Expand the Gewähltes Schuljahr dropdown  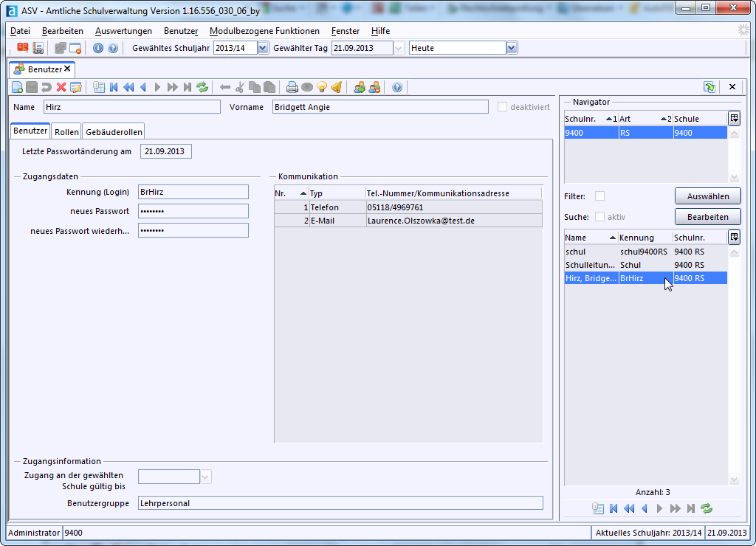tap(263, 48)
